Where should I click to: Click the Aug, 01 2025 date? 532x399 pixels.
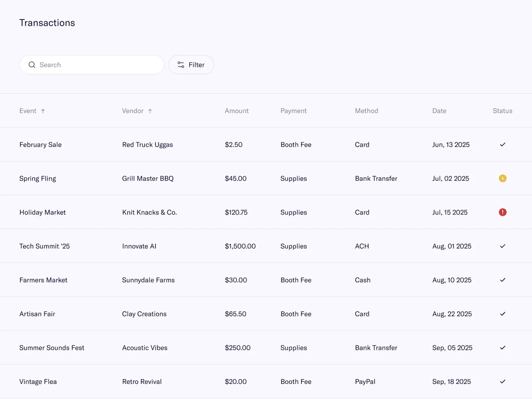[452, 246]
